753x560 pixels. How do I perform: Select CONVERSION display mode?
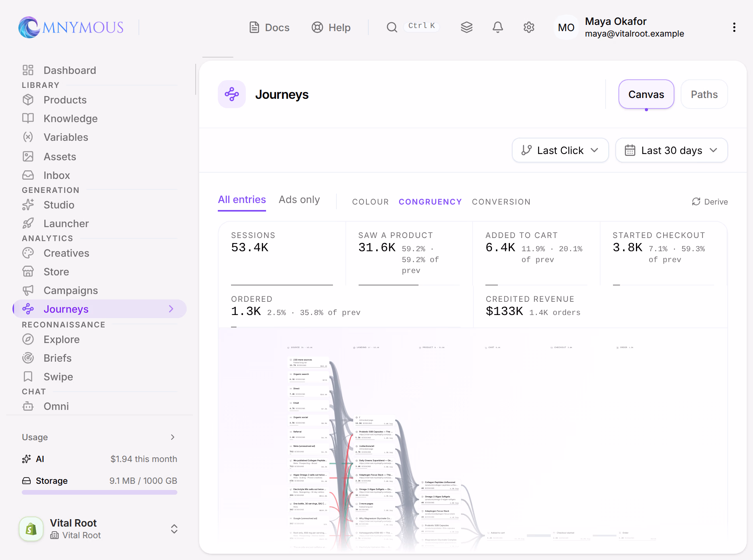click(501, 202)
